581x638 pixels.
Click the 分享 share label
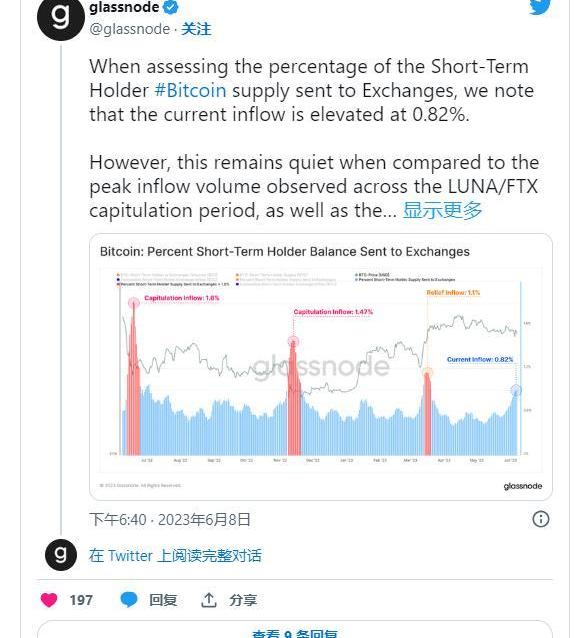243,600
